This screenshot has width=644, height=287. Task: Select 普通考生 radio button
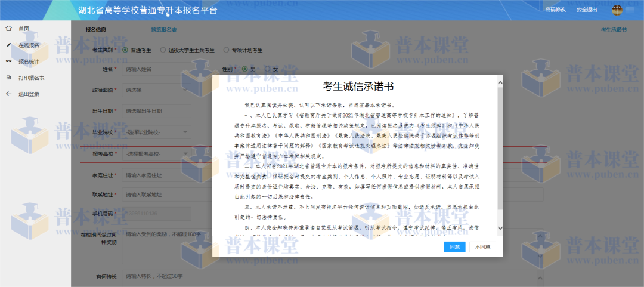[x=125, y=50]
